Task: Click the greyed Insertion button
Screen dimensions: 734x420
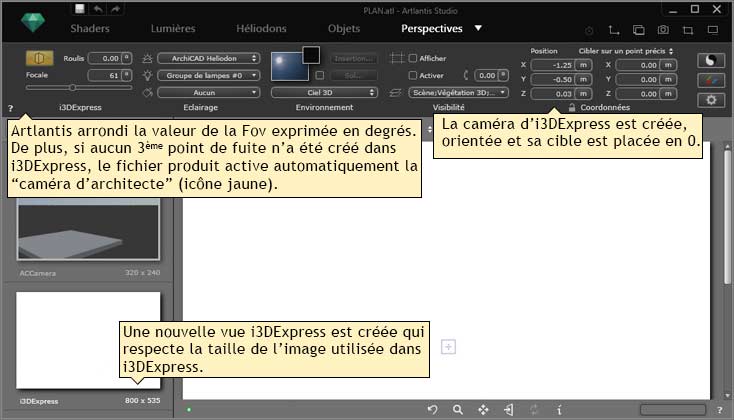Action: click(x=353, y=58)
